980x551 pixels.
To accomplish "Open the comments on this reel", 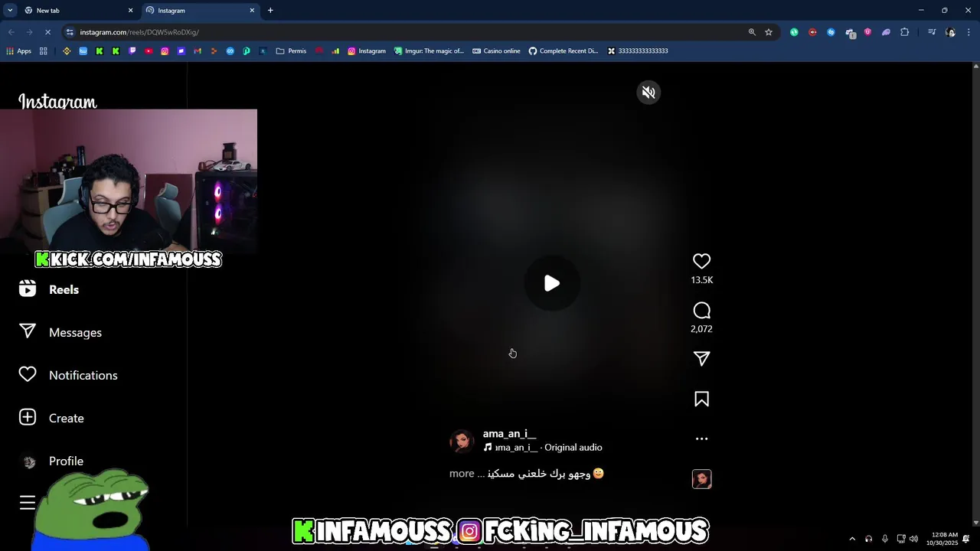I will 701,310.
